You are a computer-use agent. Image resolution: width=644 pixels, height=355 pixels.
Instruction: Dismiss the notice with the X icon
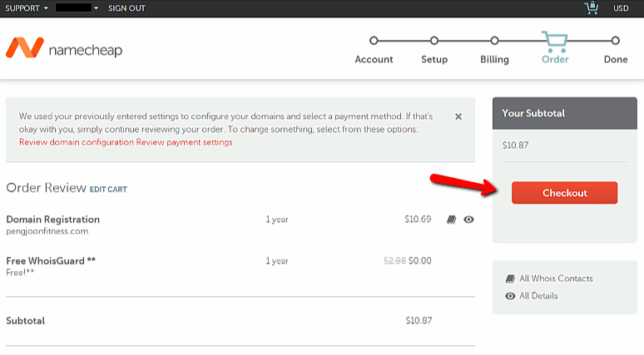[458, 117]
